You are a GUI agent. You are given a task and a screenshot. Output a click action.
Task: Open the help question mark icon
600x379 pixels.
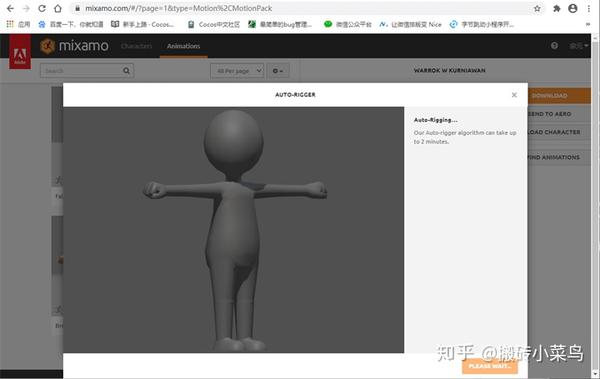[554, 46]
